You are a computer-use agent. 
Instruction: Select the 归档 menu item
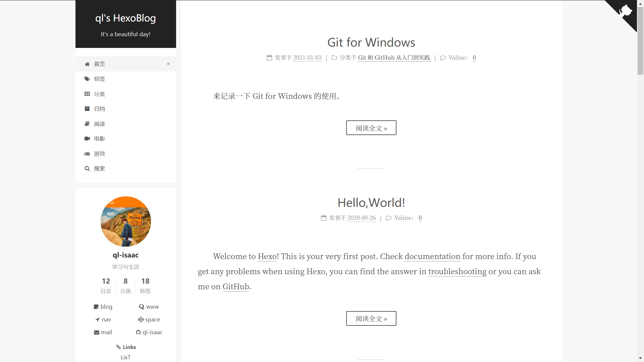click(126, 109)
